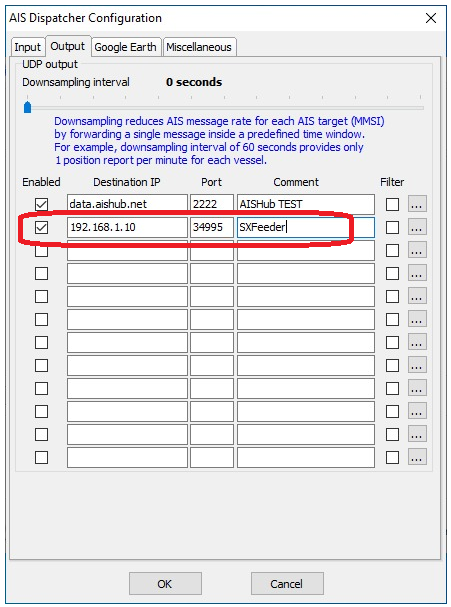The height and width of the screenshot is (607, 451).
Task: Click the downsampling interval slider handle
Action: tap(27, 107)
